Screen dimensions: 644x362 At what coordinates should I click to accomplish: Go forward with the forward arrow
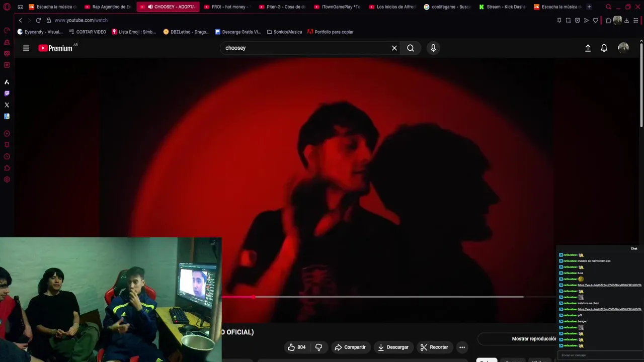pyautogui.click(x=29, y=20)
